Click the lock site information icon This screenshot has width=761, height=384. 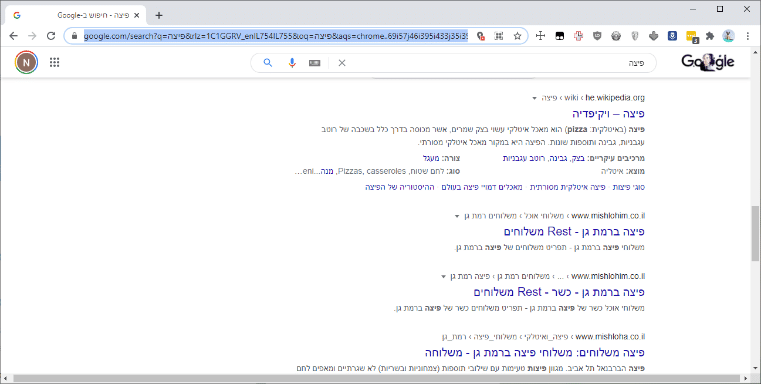(x=74, y=36)
